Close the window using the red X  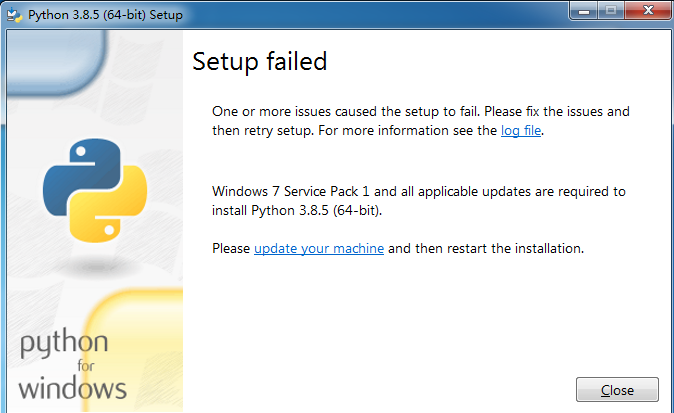(648, 10)
